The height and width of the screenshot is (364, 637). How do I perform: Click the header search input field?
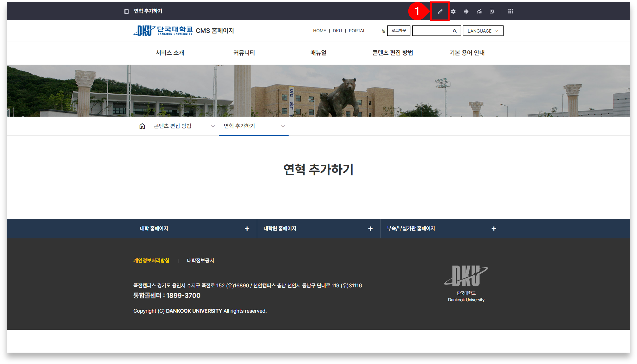[x=432, y=31]
